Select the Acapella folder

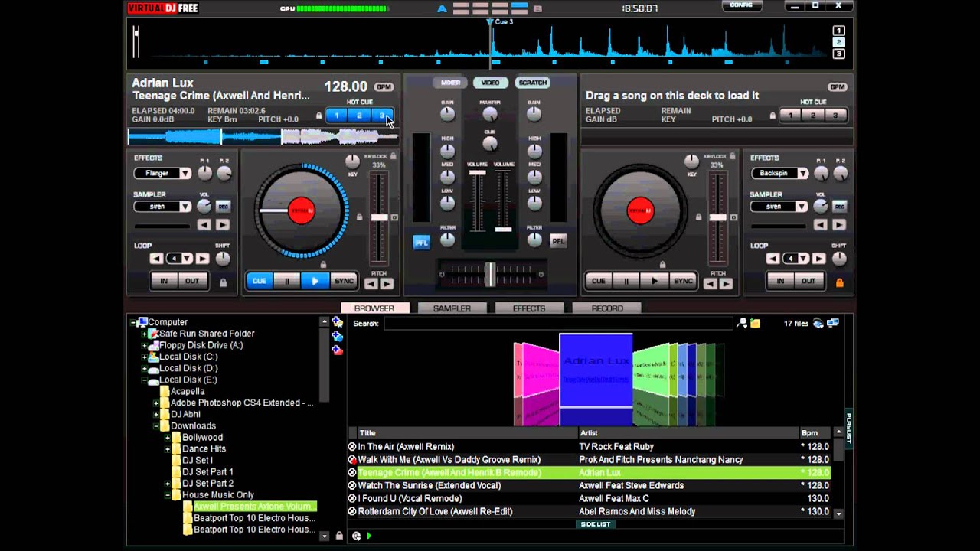pos(188,391)
